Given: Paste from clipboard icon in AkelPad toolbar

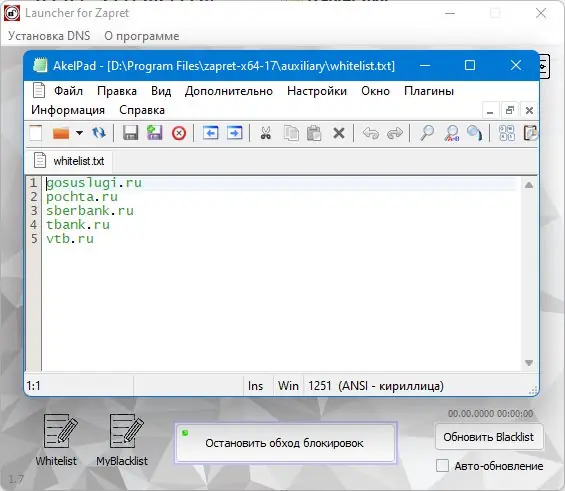Looking at the screenshot, I should point(314,133).
